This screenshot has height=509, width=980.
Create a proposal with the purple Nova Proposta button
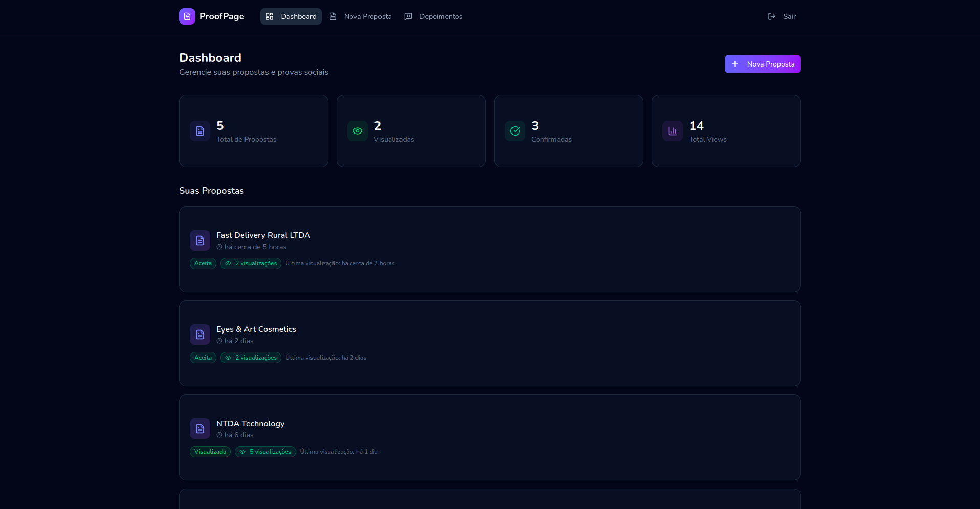tap(763, 64)
